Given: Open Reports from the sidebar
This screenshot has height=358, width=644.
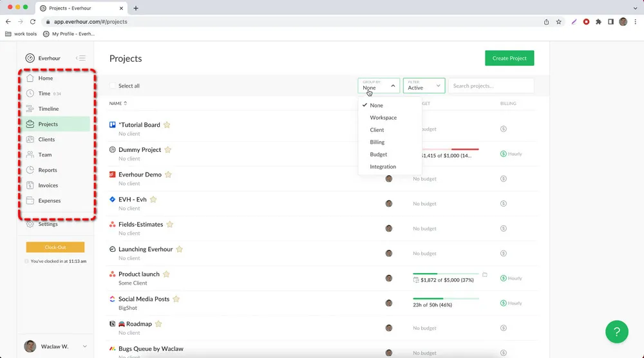Looking at the screenshot, I should (47, 170).
